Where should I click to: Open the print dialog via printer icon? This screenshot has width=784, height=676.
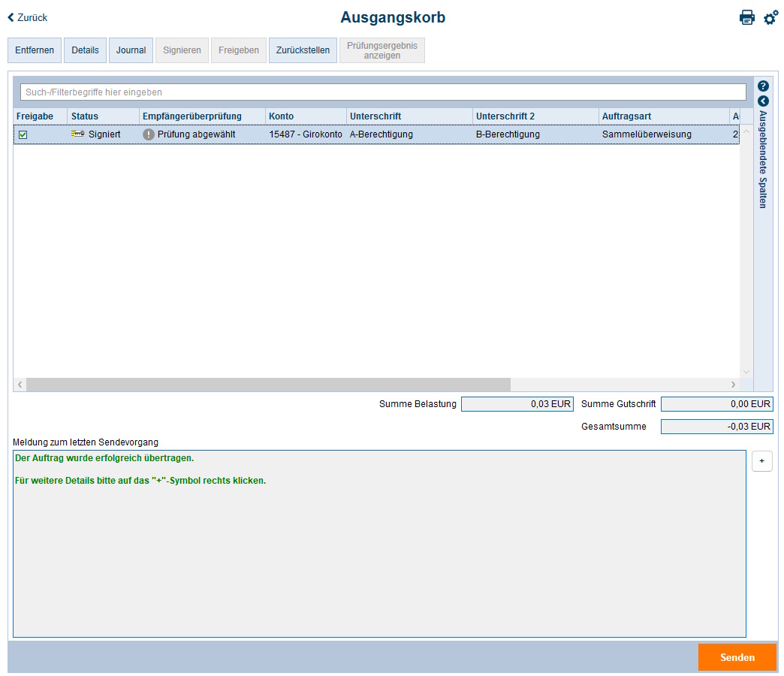(747, 17)
